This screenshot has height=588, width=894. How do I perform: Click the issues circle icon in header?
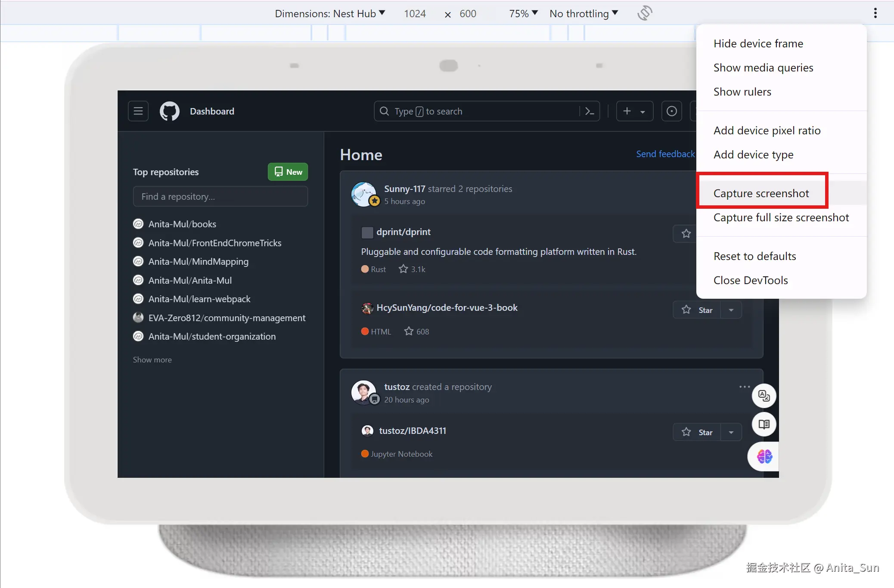click(671, 111)
